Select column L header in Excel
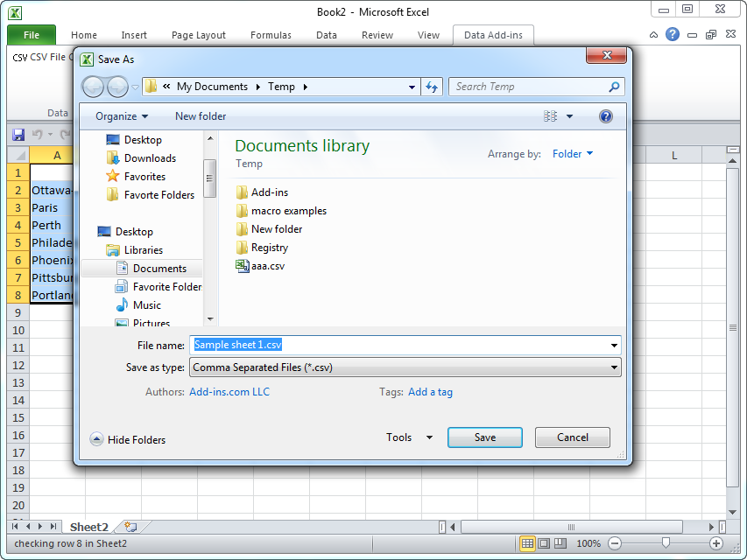Image resolution: width=747 pixels, height=560 pixels. click(x=673, y=155)
